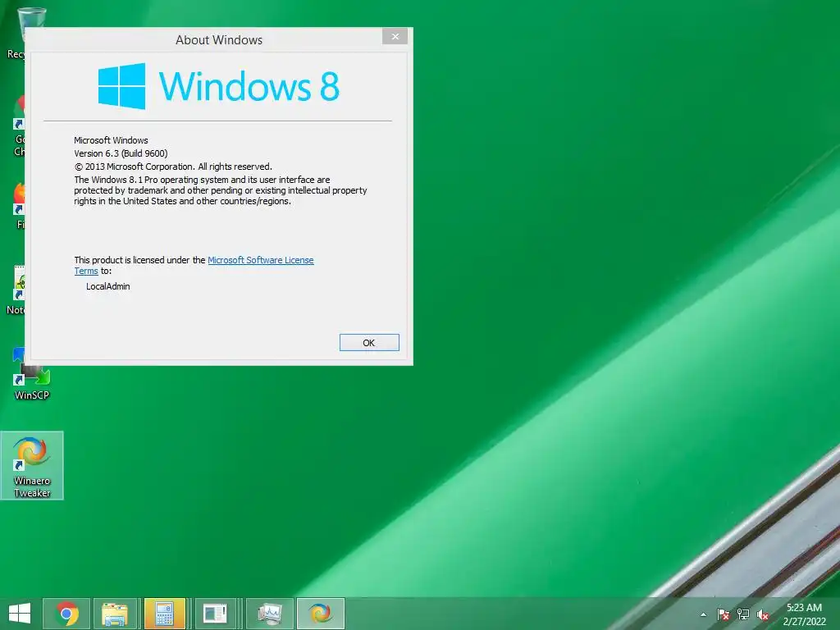This screenshot has width=840, height=630.
Task: Open Action Center flag tray icon
Action: tap(723, 614)
